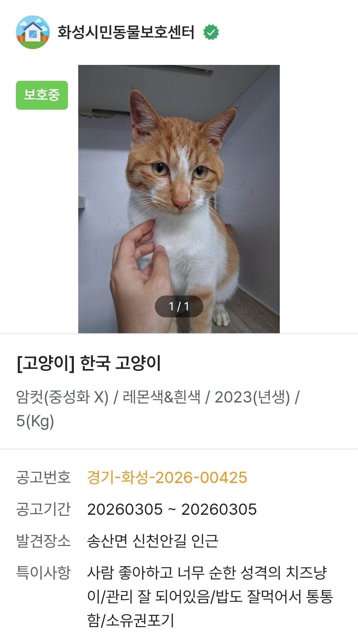The image size is (358, 644).
Task: Tap the 5(Kg) weight text
Action: point(35,421)
